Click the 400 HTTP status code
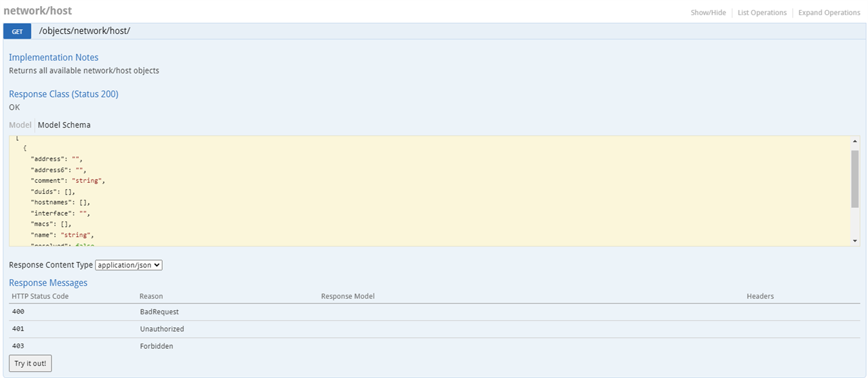 [18, 312]
